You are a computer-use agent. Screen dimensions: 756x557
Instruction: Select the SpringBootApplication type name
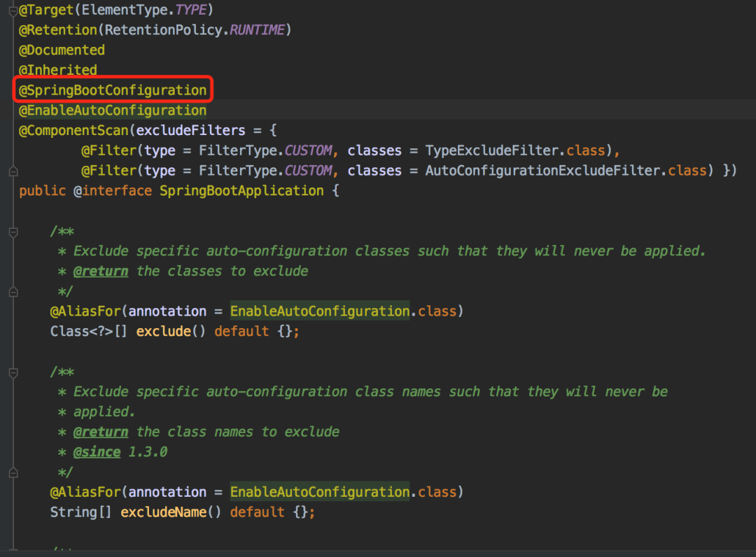(x=241, y=191)
